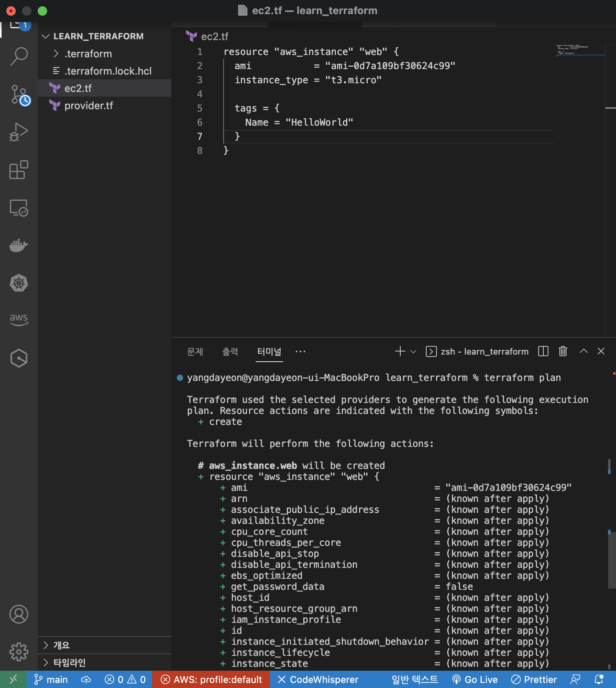Click 'aws_instance.web will be created' line
The width and height of the screenshot is (616, 688).
click(291, 465)
